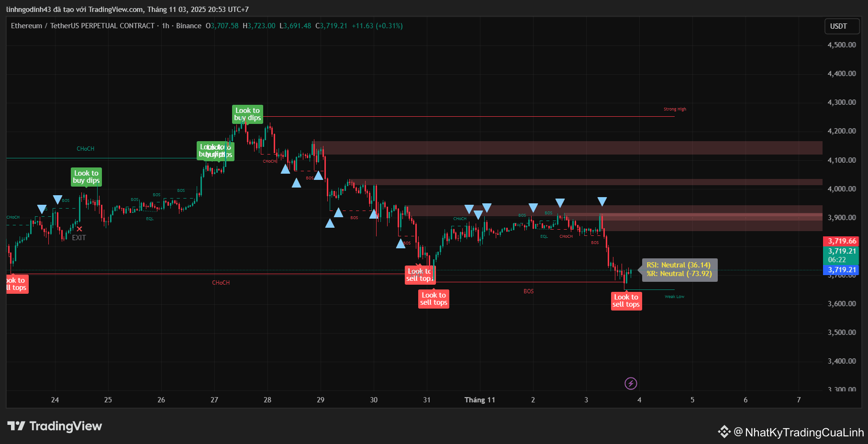
Task: Click date 30 on the time axis
Action: click(374, 400)
